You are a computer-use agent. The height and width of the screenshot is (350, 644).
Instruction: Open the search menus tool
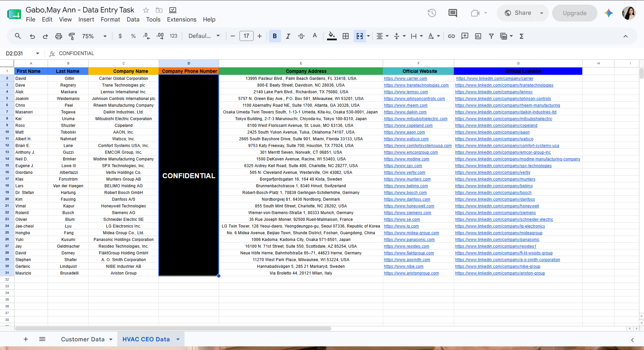18,36
